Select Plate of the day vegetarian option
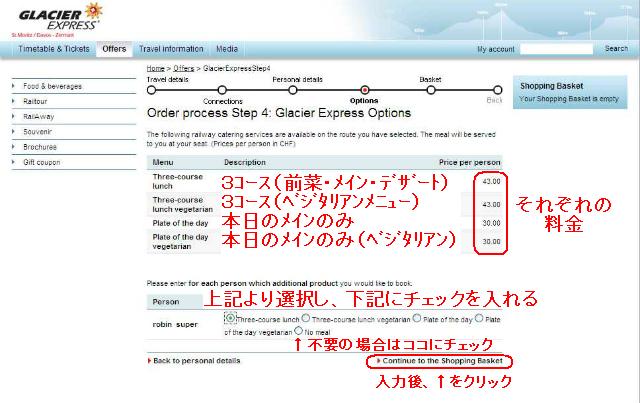Image resolution: width=640 pixels, height=403 pixels. (479, 318)
